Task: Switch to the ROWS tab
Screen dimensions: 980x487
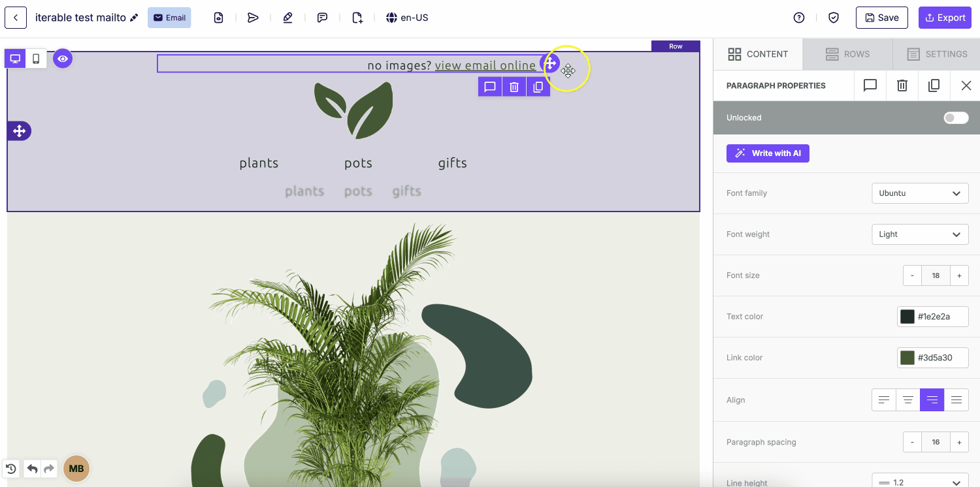Action: tap(847, 54)
